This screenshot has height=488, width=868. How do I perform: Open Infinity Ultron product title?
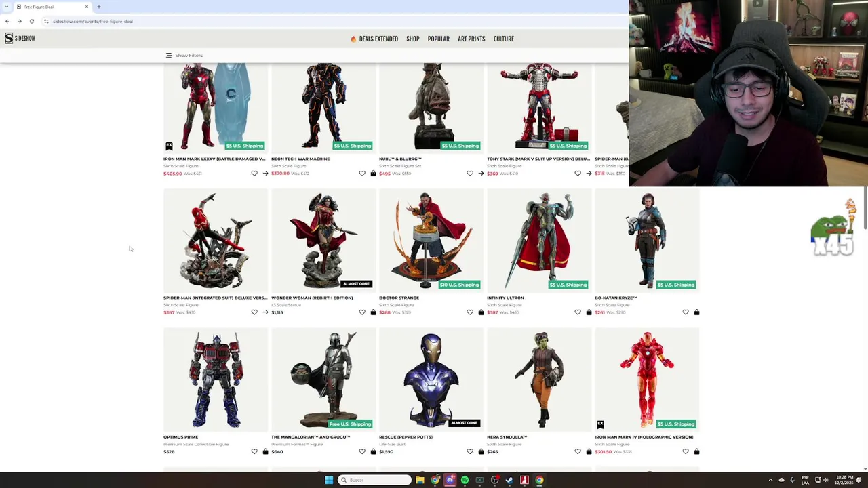coord(505,298)
